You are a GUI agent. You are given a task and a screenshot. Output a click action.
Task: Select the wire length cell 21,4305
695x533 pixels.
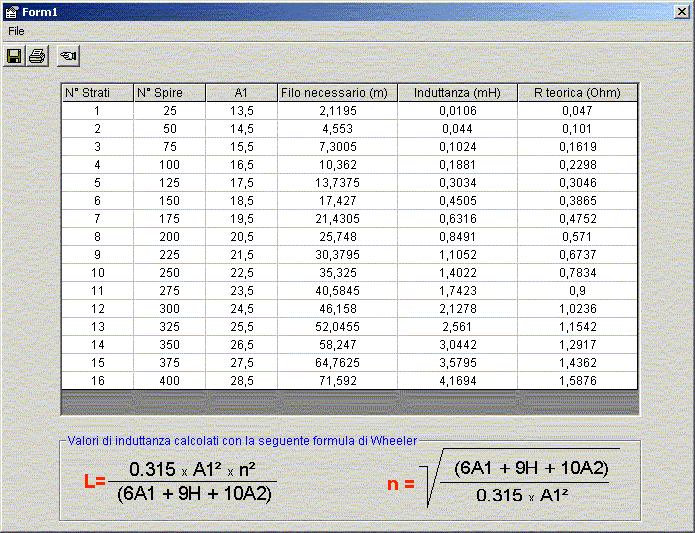[x=338, y=219]
